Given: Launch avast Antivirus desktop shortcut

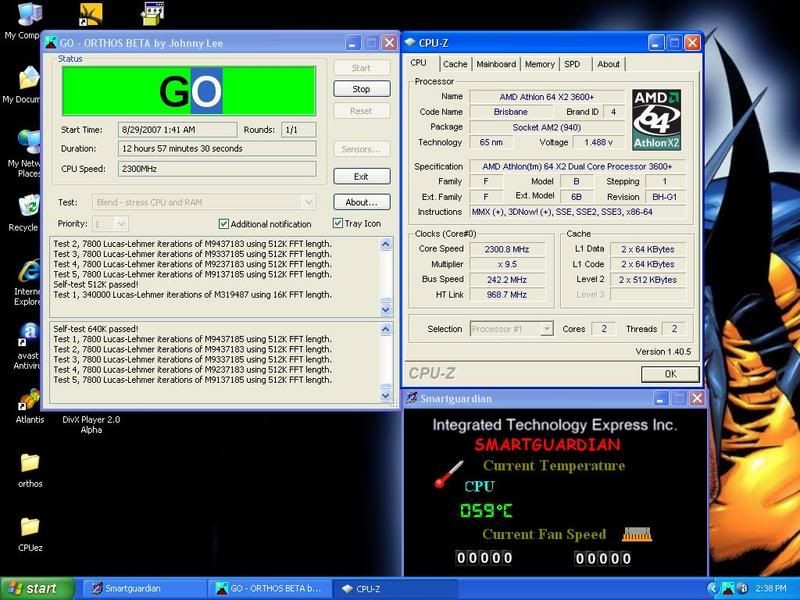Looking at the screenshot, I should pos(29,334).
